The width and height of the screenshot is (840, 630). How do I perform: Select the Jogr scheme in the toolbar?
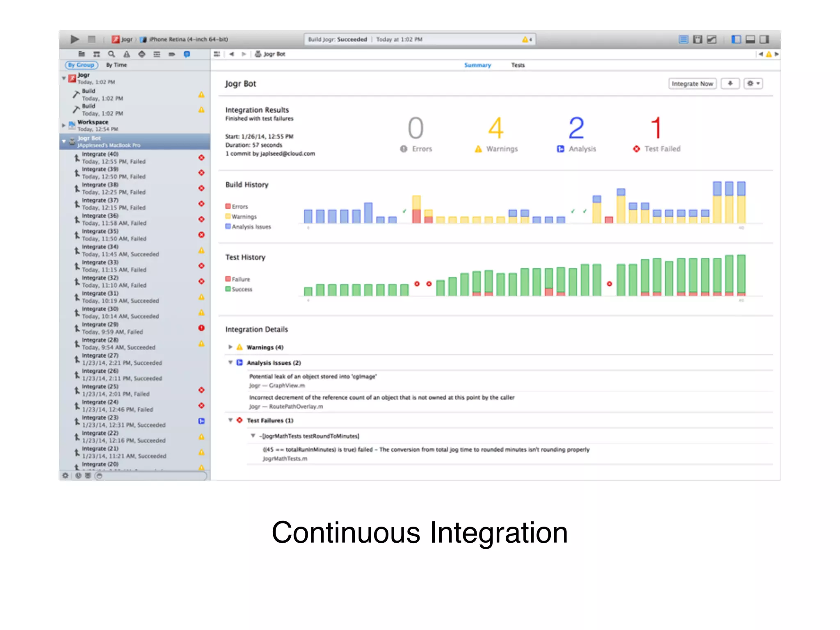[x=123, y=39]
